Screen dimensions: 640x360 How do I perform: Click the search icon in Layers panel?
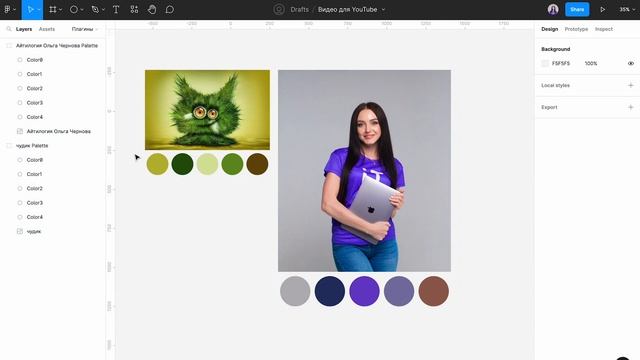9,29
